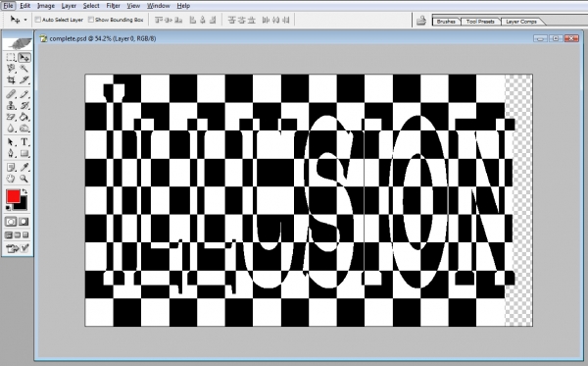
Task: Select the Pen tool
Action: (x=11, y=153)
